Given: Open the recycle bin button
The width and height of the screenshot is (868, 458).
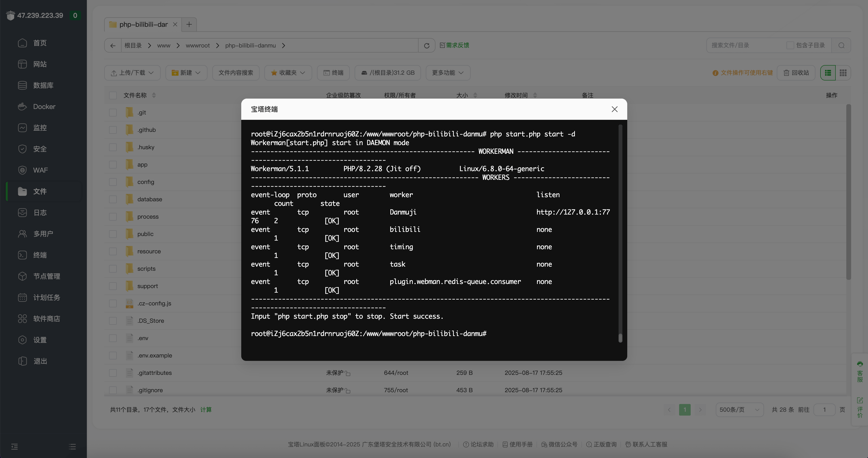Looking at the screenshot, I should click(796, 73).
